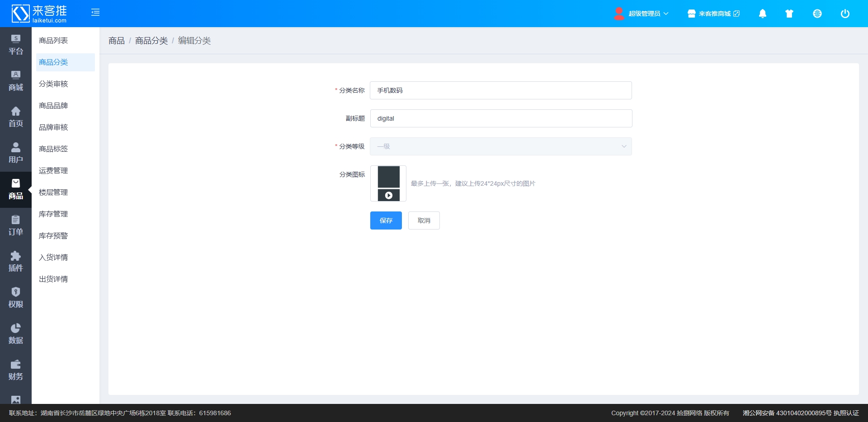Click the language globe icon
The height and width of the screenshot is (422, 868).
[817, 14]
